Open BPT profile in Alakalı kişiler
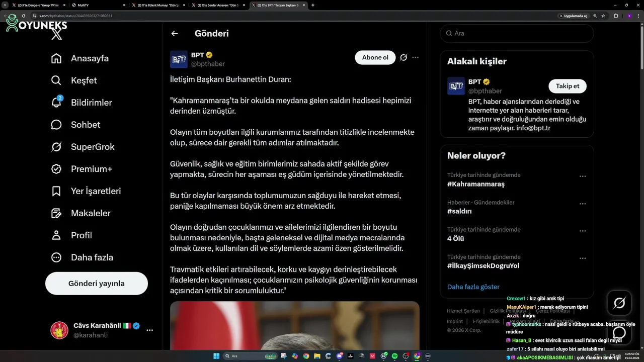This screenshot has height=362, width=644. pyautogui.click(x=474, y=81)
